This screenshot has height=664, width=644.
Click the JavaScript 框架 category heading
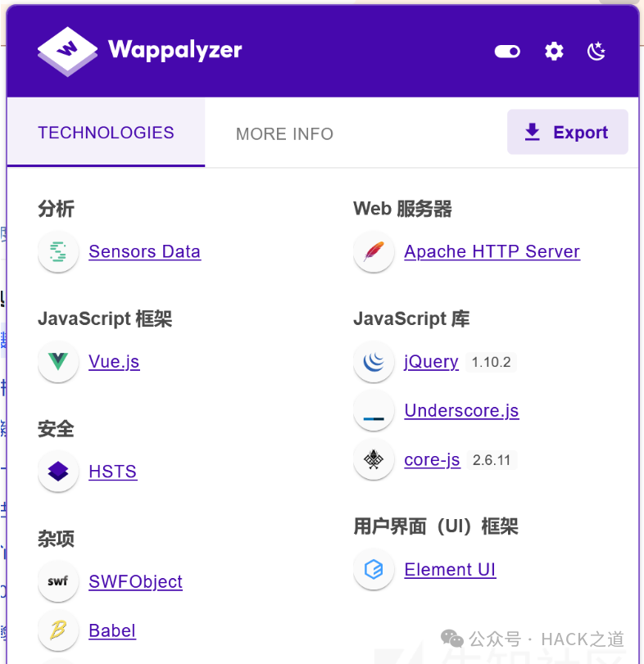[105, 318]
